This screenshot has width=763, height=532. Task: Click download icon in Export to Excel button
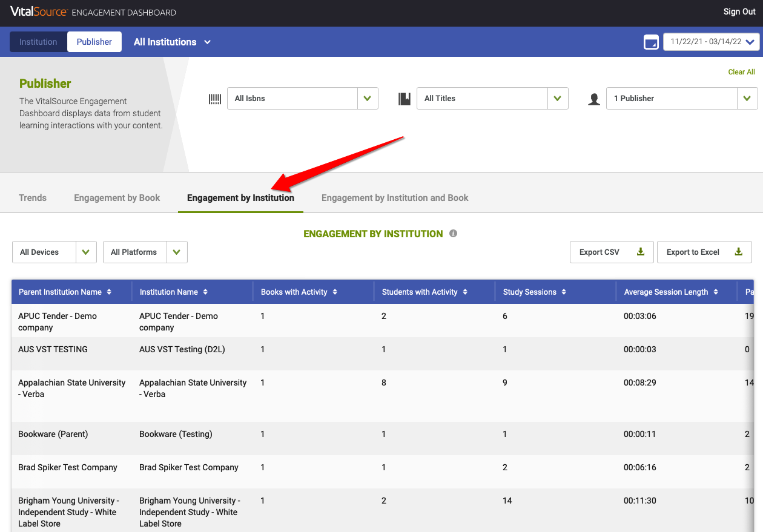click(739, 252)
